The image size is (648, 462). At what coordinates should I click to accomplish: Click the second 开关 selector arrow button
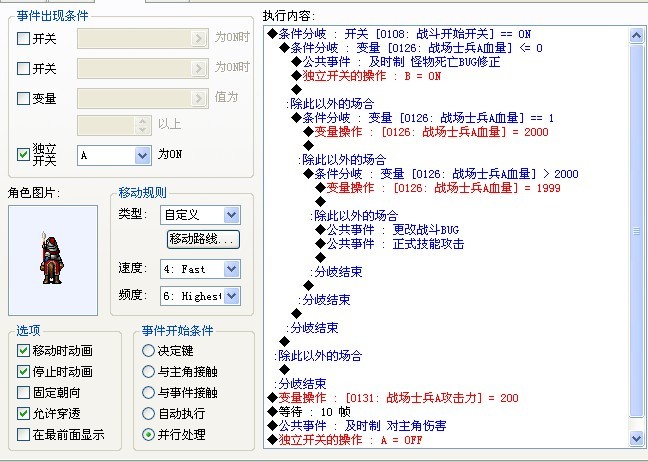[x=199, y=68]
